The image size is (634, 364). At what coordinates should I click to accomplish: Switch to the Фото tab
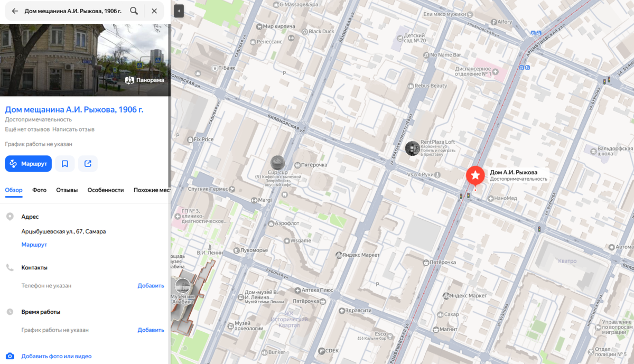(39, 190)
